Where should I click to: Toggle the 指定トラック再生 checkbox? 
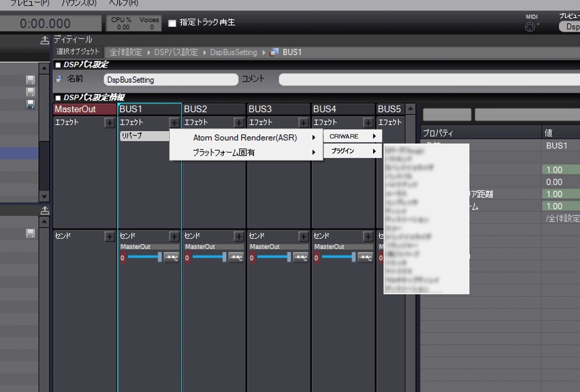[172, 23]
